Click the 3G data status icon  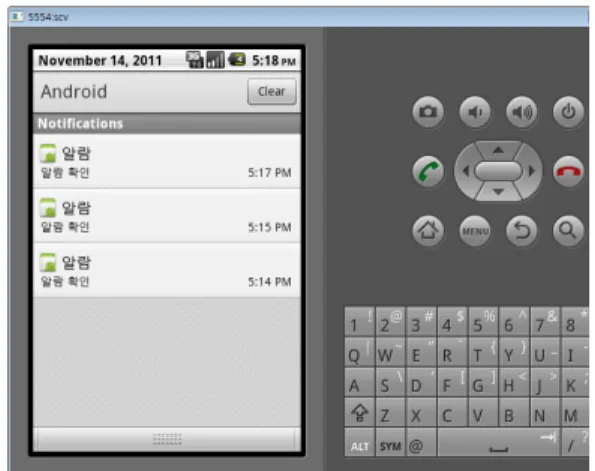pyautogui.click(x=195, y=60)
